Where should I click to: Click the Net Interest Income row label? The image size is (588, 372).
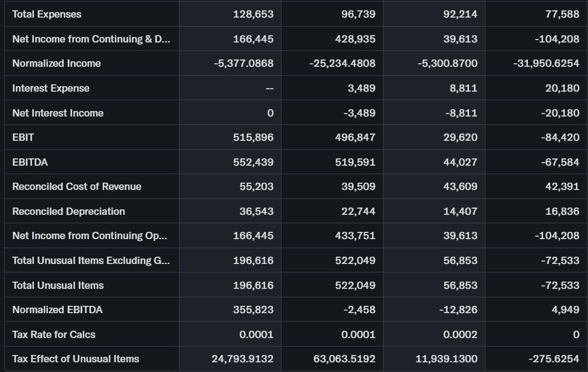click(x=58, y=113)
